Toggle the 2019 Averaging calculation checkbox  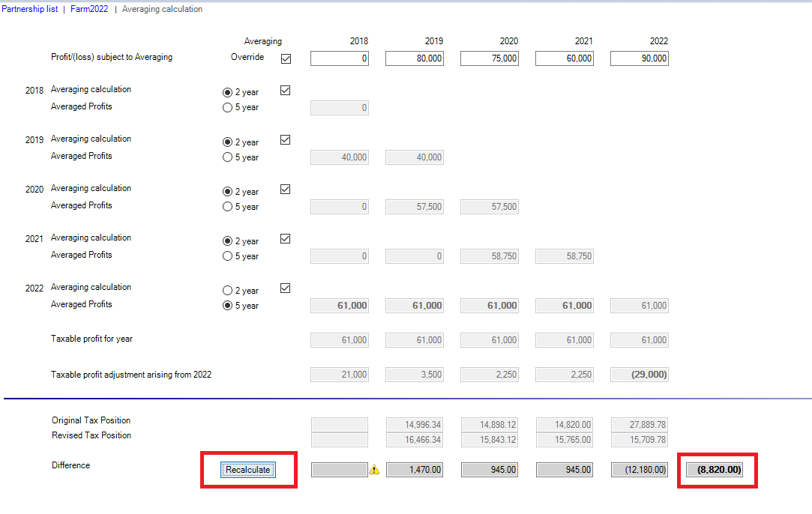pos(286,140)
